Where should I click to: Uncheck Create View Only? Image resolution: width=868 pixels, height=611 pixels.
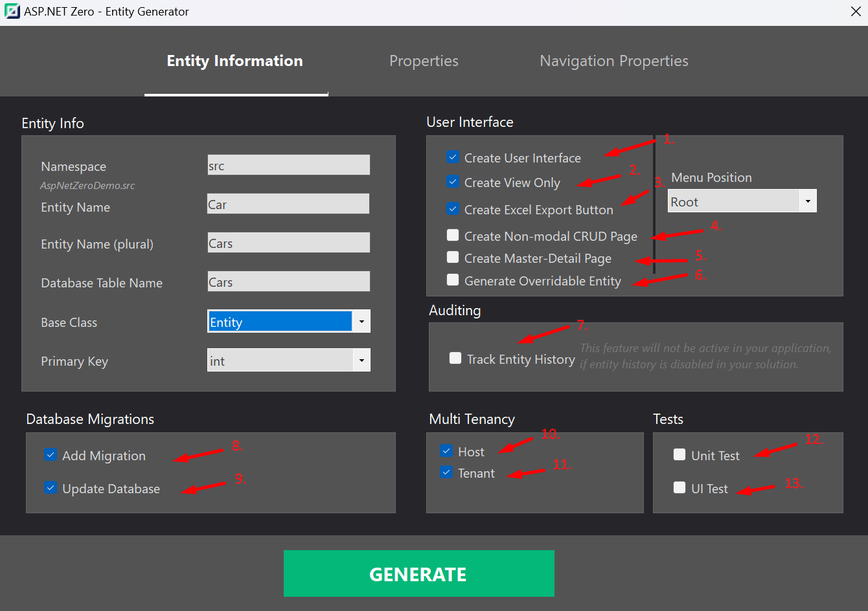pyautogui.click(x=453, y=182)
